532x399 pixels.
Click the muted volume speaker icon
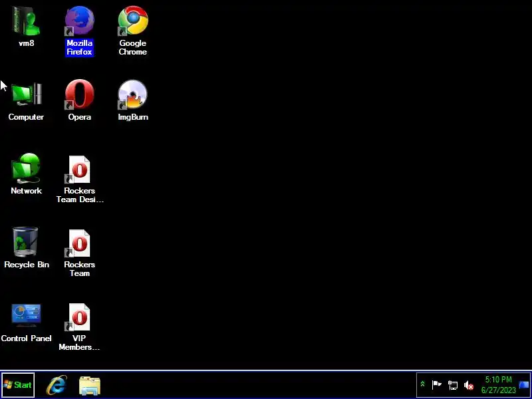coord(469,385)
